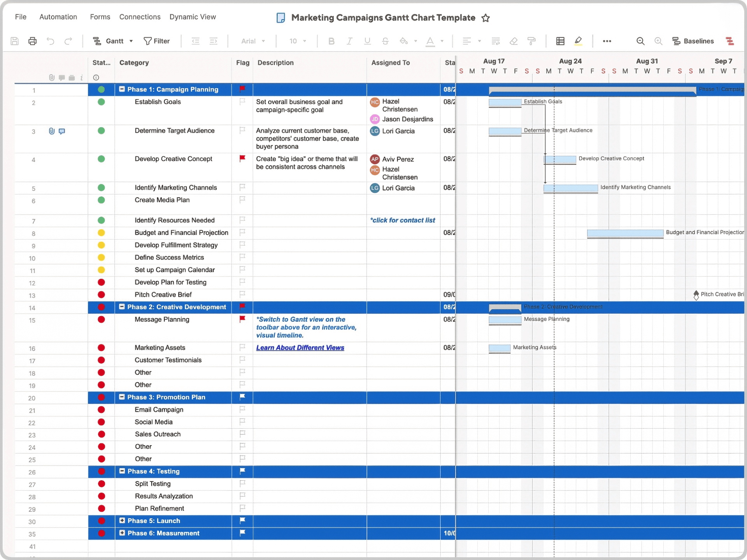747x560 pixels.
Task: Open the Gantt view dropdown
Action: (x=131, y=41)
